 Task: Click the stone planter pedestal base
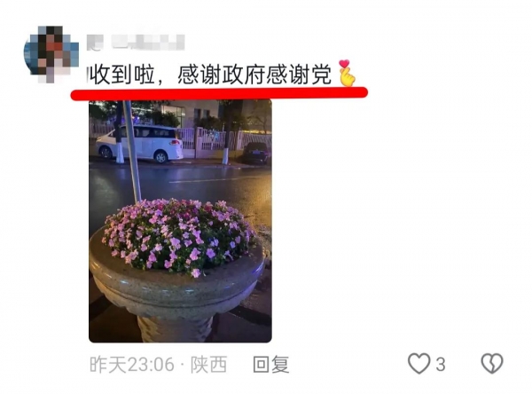pyautogui.click(x=175, y=329)
